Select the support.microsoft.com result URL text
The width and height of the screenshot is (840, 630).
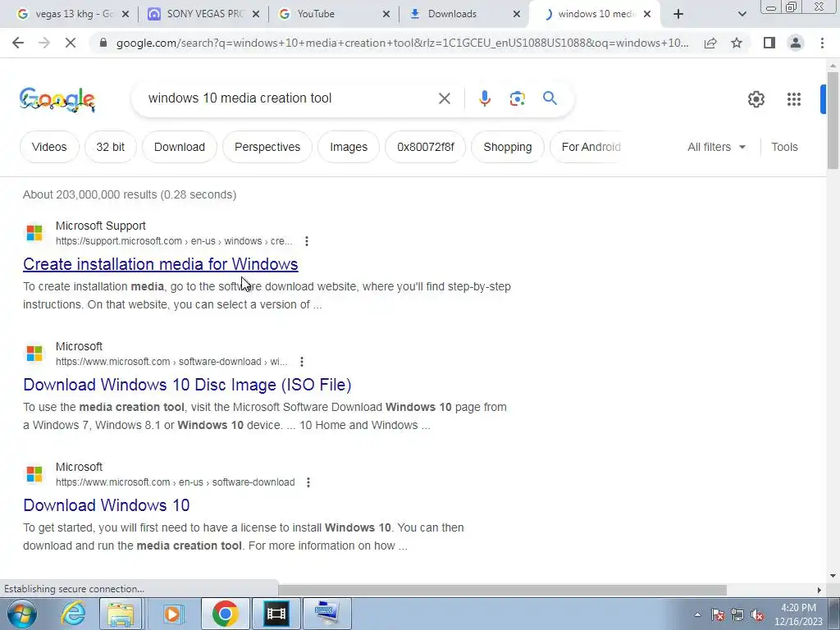[174, 241]
